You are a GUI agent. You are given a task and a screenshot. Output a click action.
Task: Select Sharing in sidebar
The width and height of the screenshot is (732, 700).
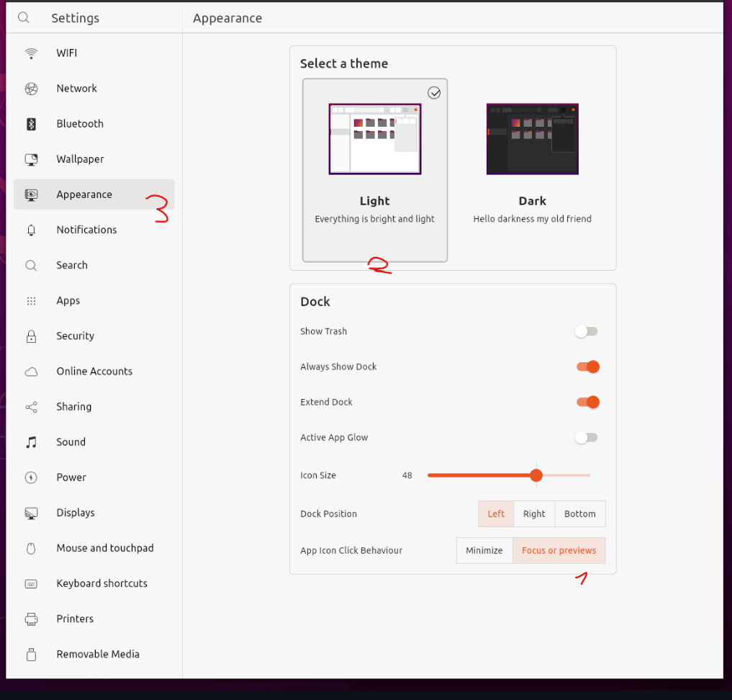(94, 407)
